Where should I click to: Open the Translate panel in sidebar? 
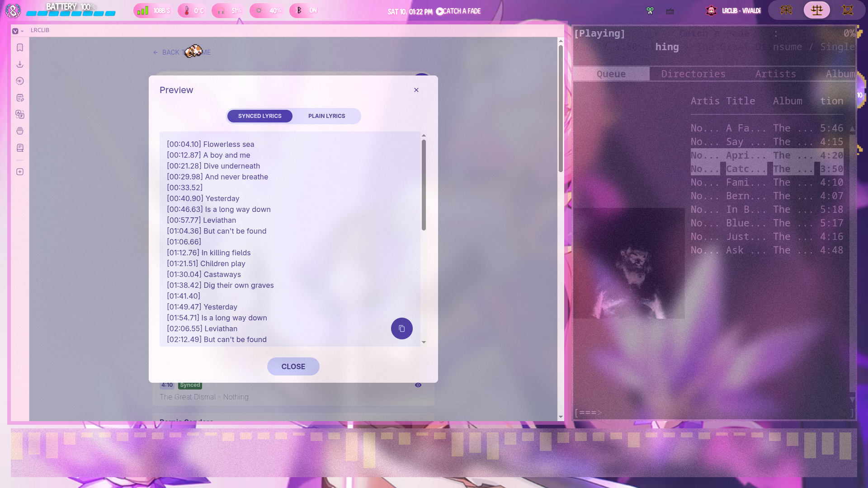point(20,114)
